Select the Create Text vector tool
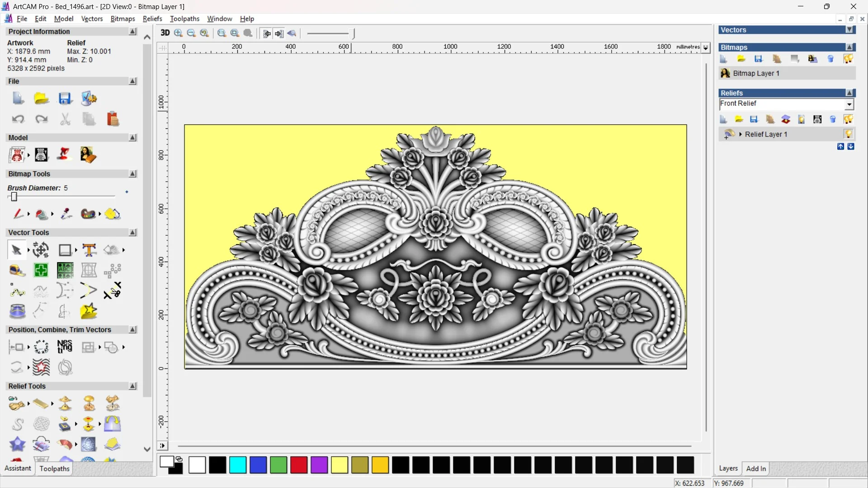 89,250
